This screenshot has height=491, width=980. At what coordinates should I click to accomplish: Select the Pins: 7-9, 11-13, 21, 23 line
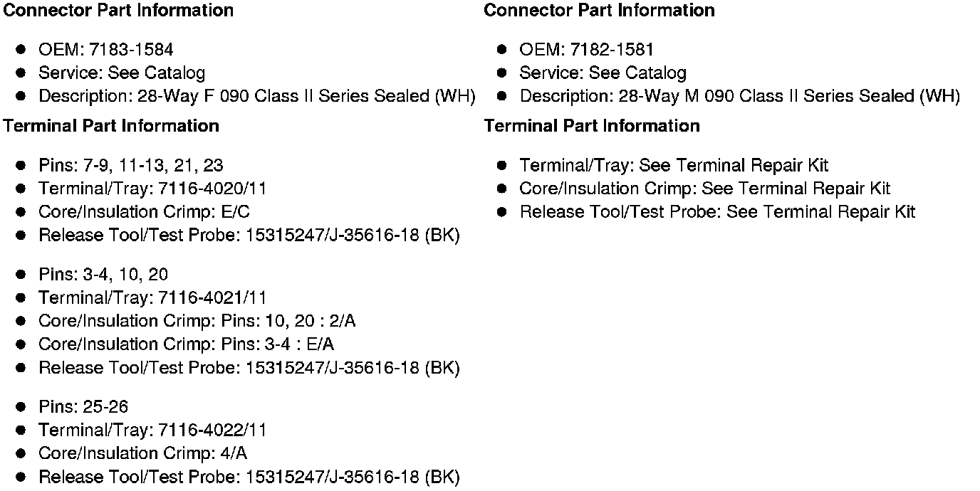pyautogui.click(x=130, y=166)
